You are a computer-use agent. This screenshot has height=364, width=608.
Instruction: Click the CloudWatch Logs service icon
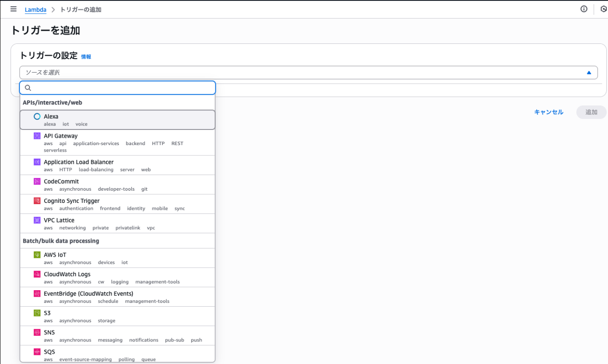click(37, 274)
